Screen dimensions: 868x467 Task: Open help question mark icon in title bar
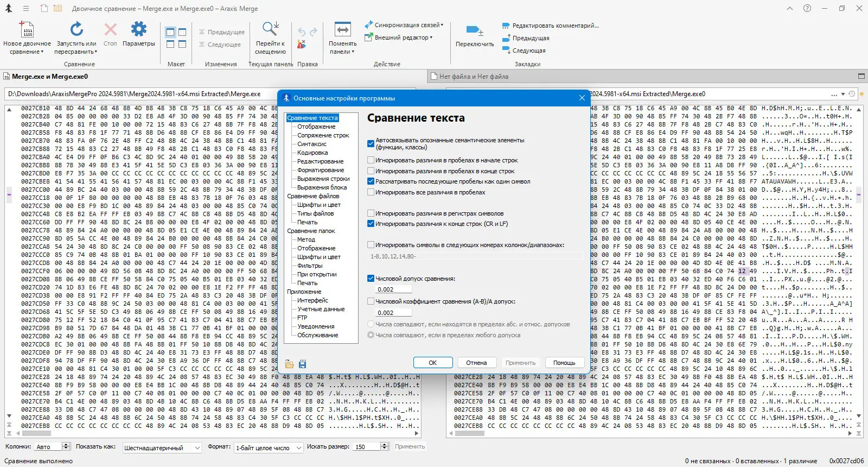click(x=807, y=9)
